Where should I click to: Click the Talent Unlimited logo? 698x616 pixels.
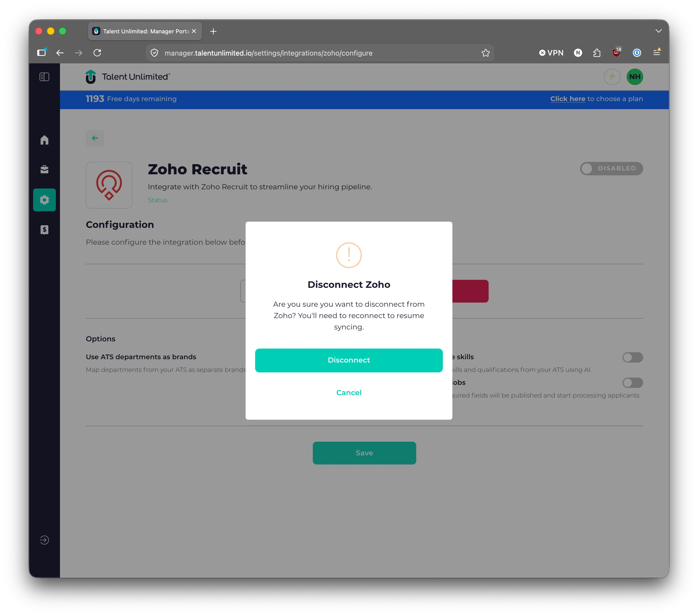pyautogui.click(x=128, y=77)
